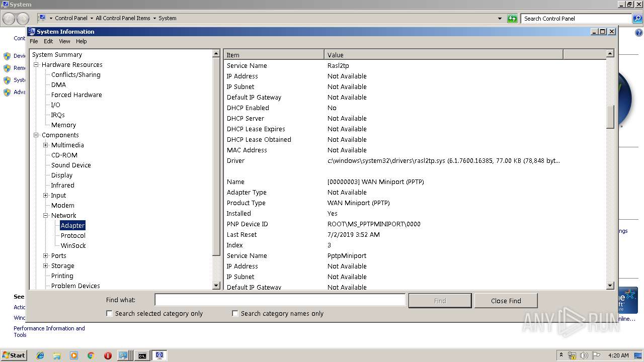
Task: Open Windows Media Player from taskbar
Action: pos(74,355)
